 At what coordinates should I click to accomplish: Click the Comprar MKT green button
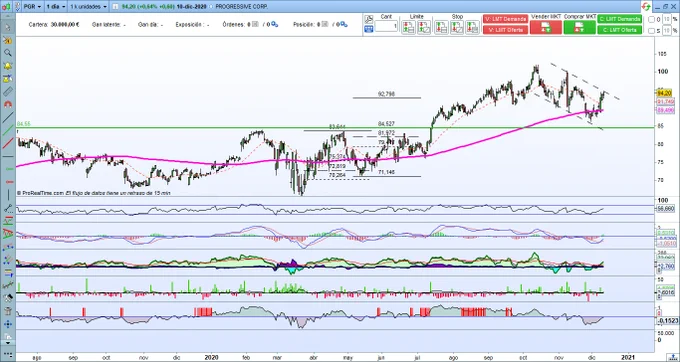pos(579,27)
